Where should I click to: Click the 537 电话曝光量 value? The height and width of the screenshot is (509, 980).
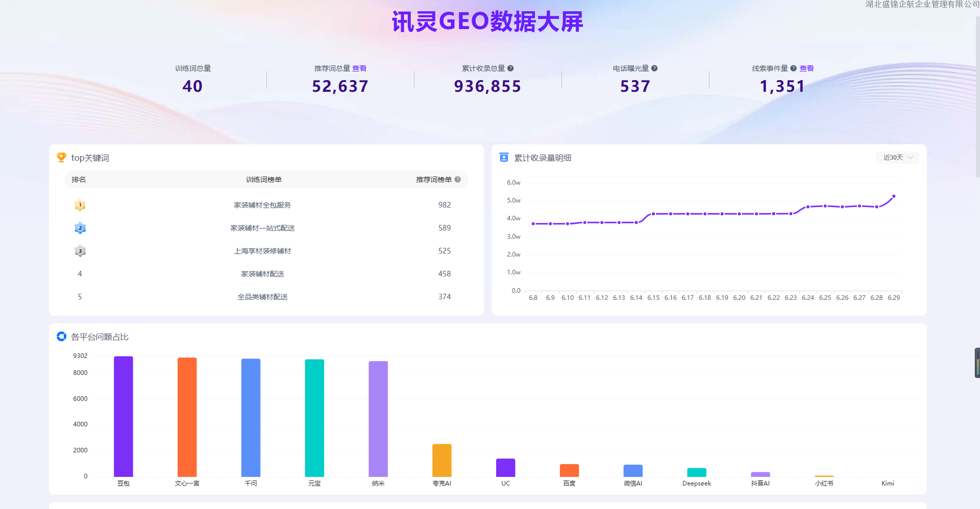635,86
